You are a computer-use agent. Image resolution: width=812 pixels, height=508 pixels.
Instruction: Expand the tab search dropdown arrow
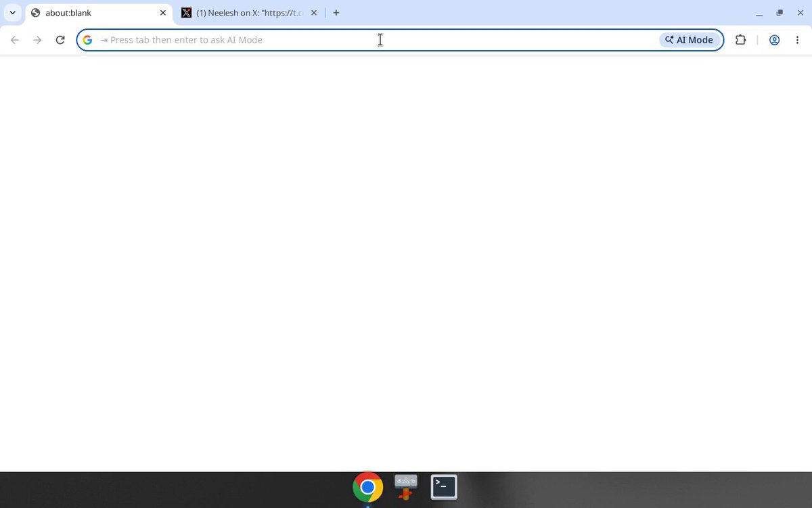[x=12, y=13]
